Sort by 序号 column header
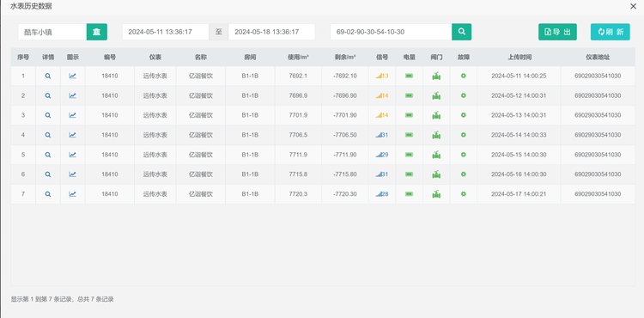 coord(23,58)
